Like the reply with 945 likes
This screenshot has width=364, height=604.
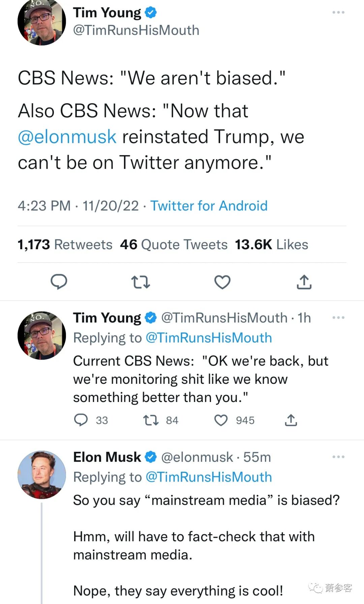221,420
